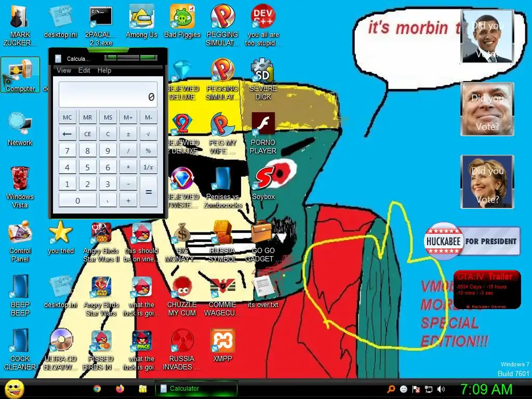Launch Chrome from the taskbar
This screenshot has height=399, width=532.
(x=97, y=389)
